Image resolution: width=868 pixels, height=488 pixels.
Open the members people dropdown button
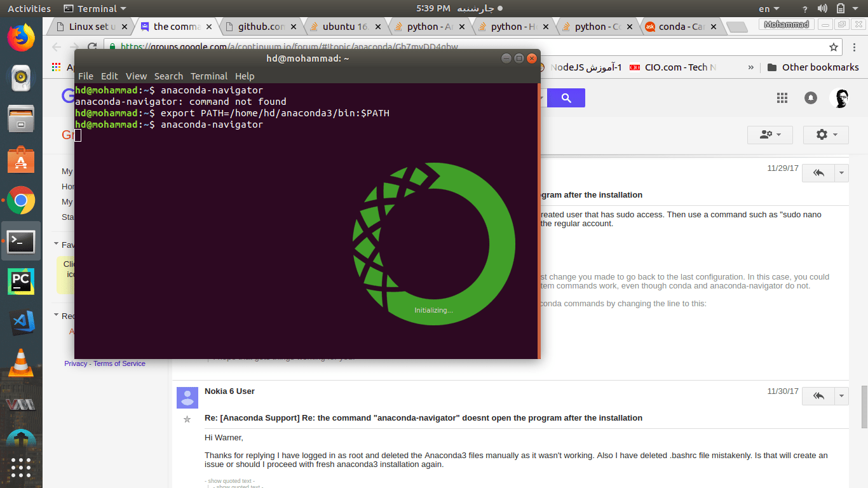tap(770, 135)
